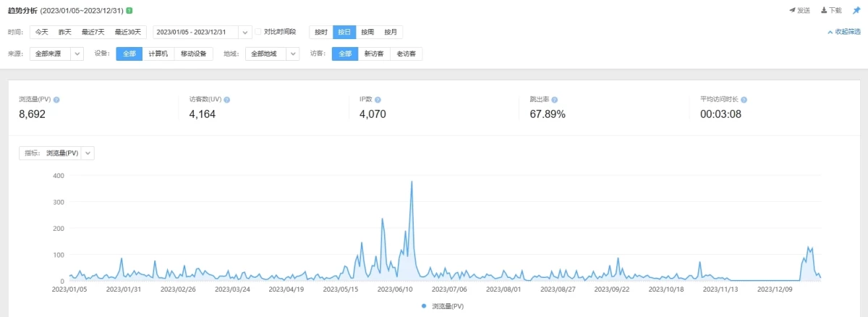Select the 移动设备 device filter
The height and width of the screenshot is (317, 868).
click(x=193, y=54)
